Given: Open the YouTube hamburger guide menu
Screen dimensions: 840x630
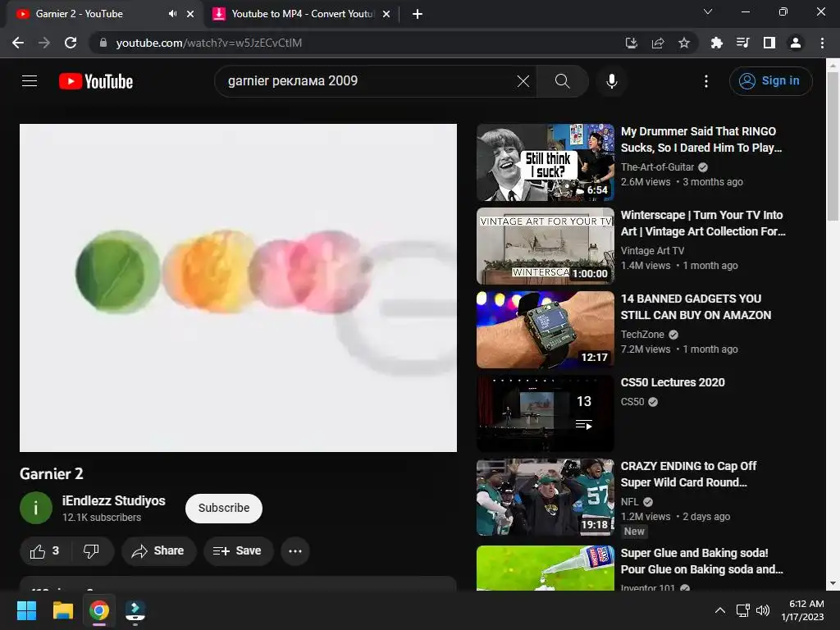Looking at the screenshot, I should pos(30,81).
